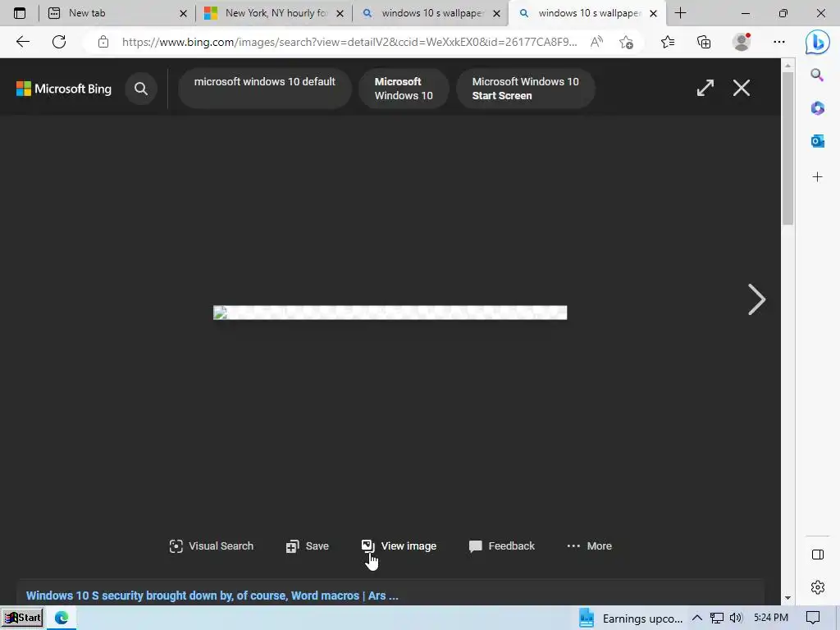Close the image detail view
Screen dimensions: 840x630
(742, 88)
